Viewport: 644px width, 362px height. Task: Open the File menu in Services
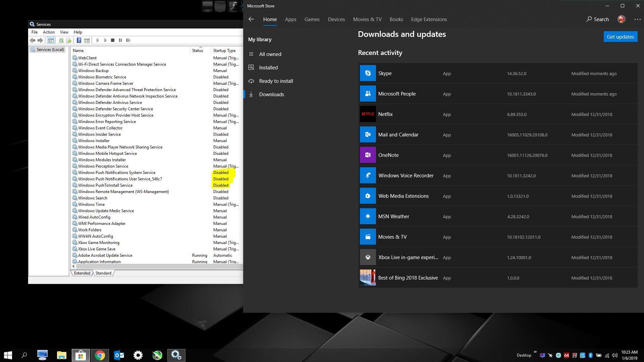click(x=35, y=32)
